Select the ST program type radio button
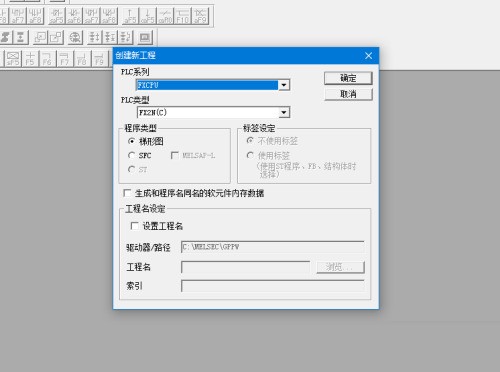 click(x=132, y=169)
